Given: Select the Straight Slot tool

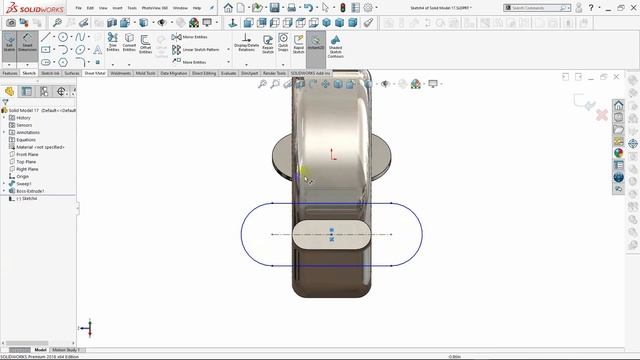Looking at the screenshot, I should [46, 62].
